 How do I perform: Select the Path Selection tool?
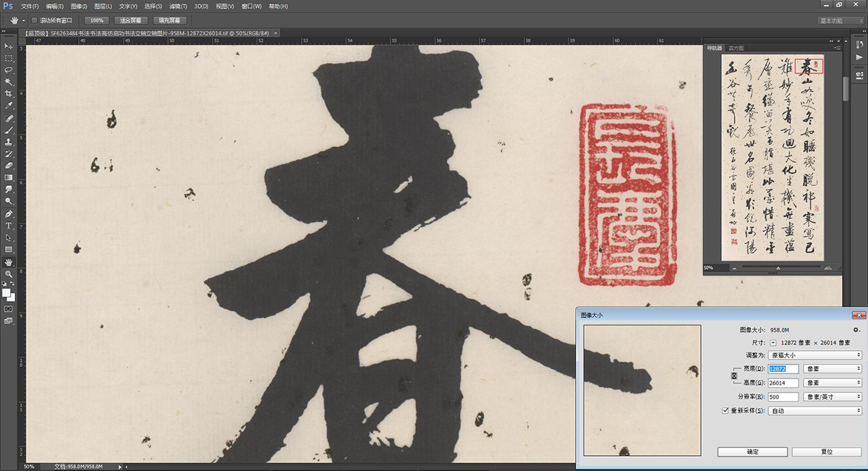[9, 237]
